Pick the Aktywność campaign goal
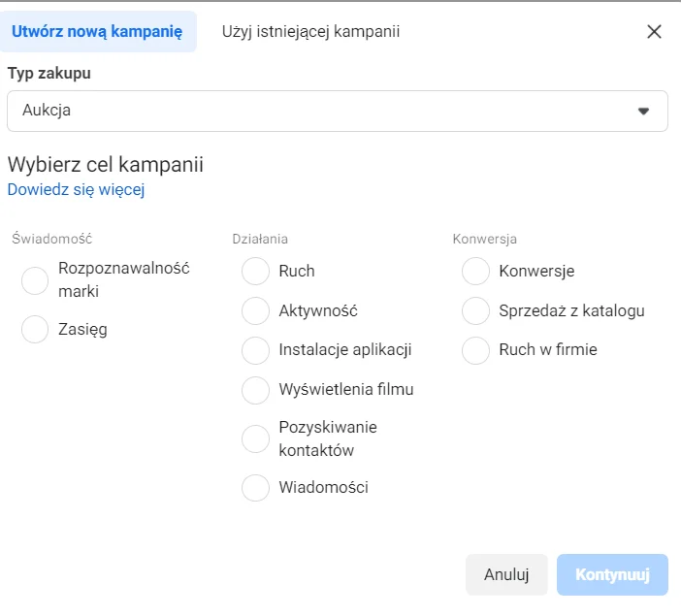681x616 pixels. click(x=255, y=310)
